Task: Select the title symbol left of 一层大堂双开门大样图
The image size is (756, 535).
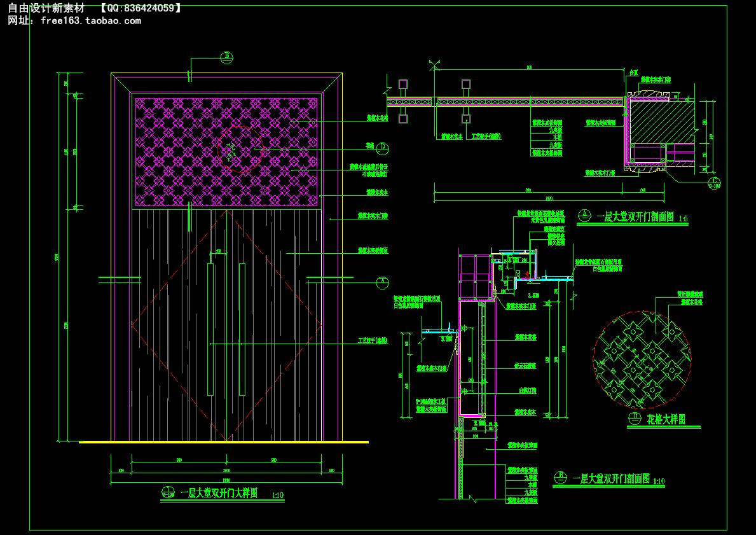Action: 168,492
